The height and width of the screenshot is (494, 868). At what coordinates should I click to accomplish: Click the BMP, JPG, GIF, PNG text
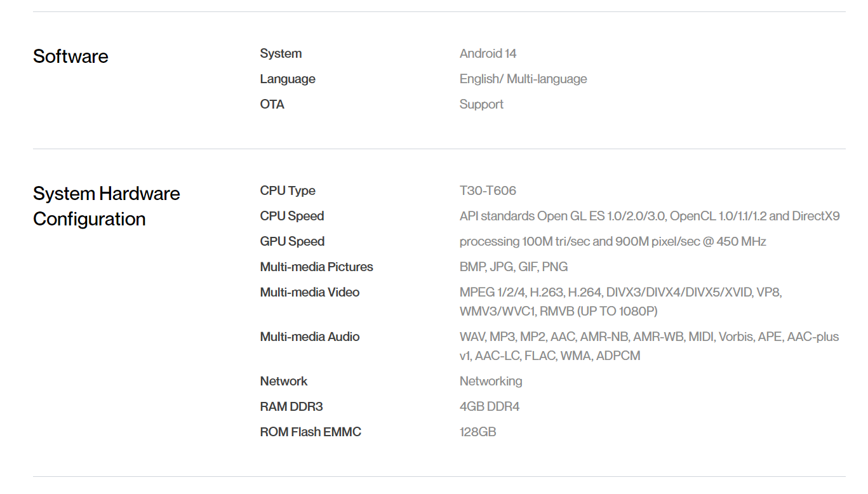click(x=514, y=267)
